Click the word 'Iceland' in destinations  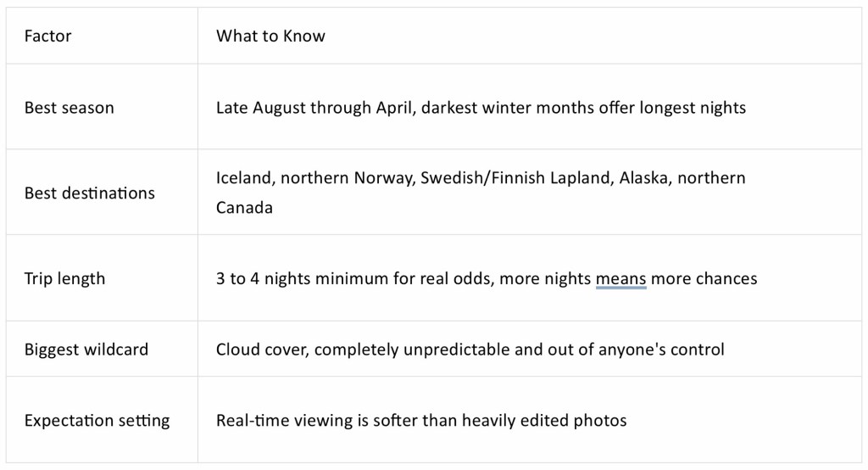(243, 178)
